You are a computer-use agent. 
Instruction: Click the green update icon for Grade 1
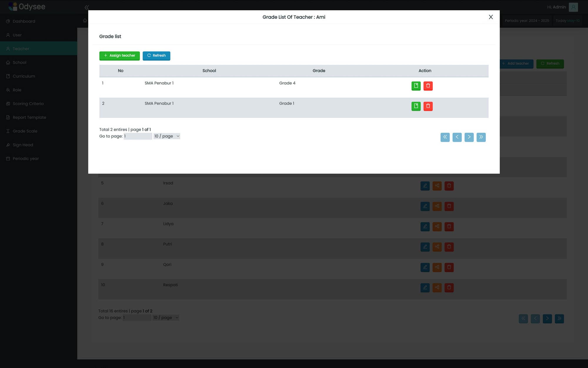(416, 106)
